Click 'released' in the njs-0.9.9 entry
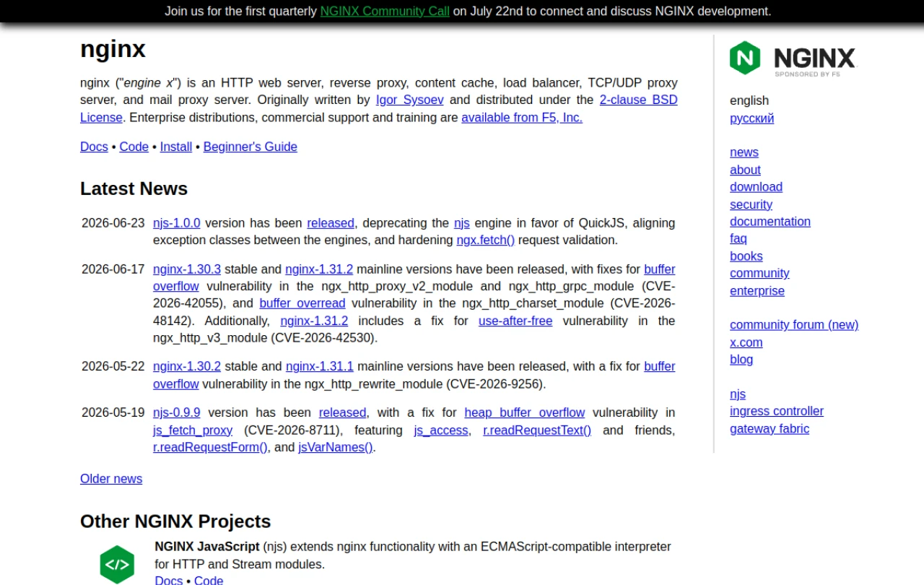 pyautogui.click(x=342, y=412)
